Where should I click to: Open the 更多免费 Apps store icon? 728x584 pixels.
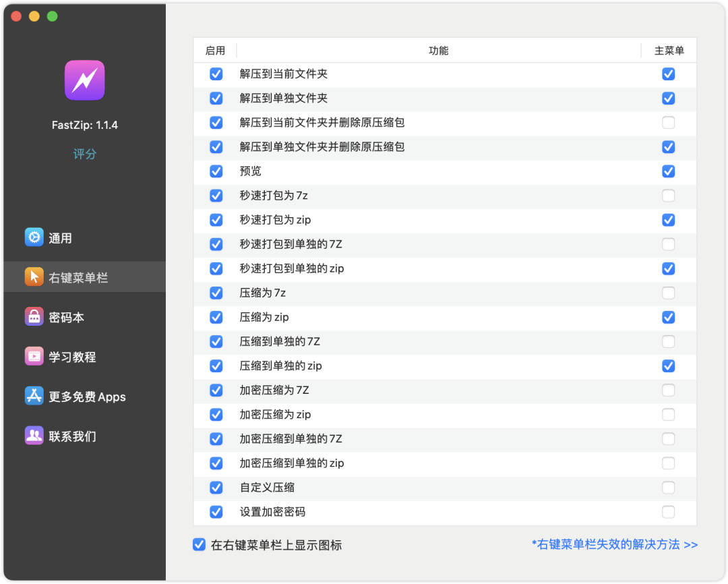(x=34, y=397)
